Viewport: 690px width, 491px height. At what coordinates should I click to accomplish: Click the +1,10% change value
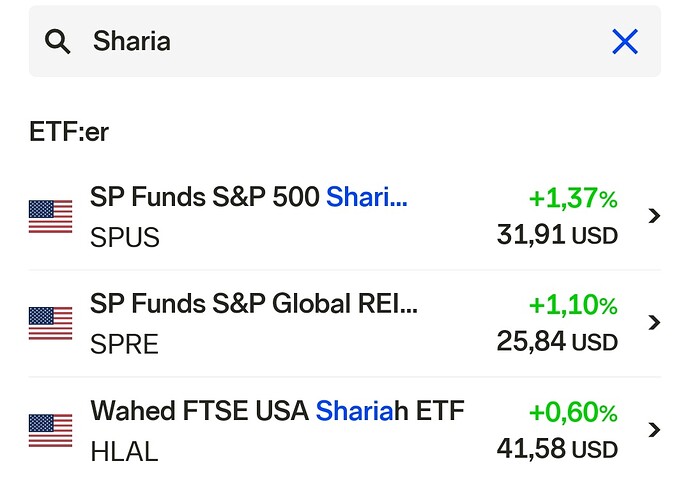pyautogui.click(x=572, y=305)
